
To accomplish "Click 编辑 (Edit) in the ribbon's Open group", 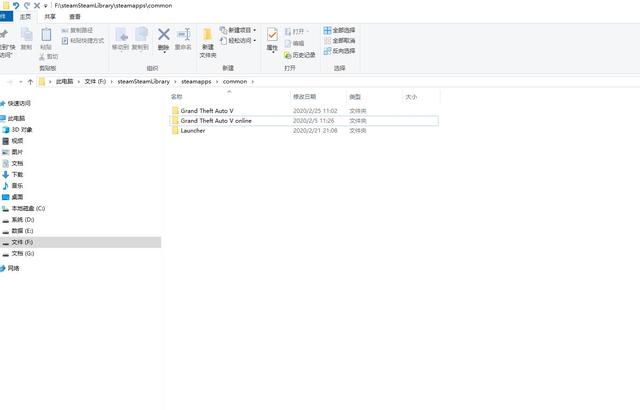I will [x=294, y=43].
